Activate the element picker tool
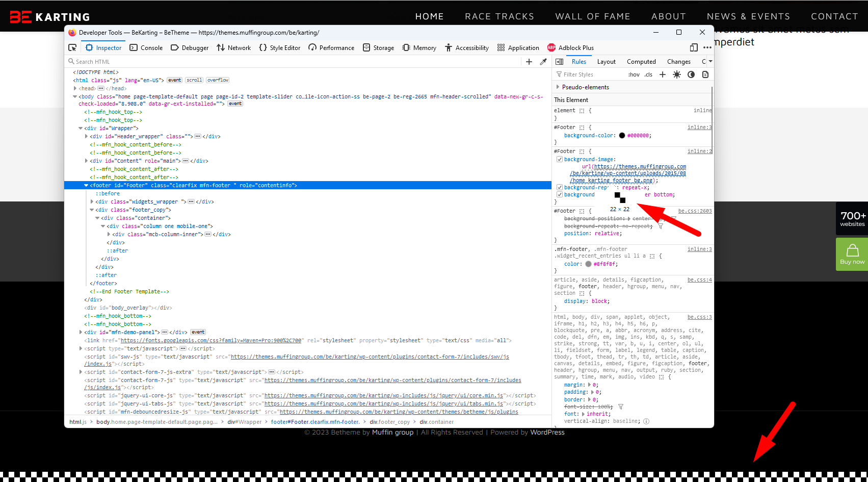Screen dimensions: 868x482 (x=72, y=47)
